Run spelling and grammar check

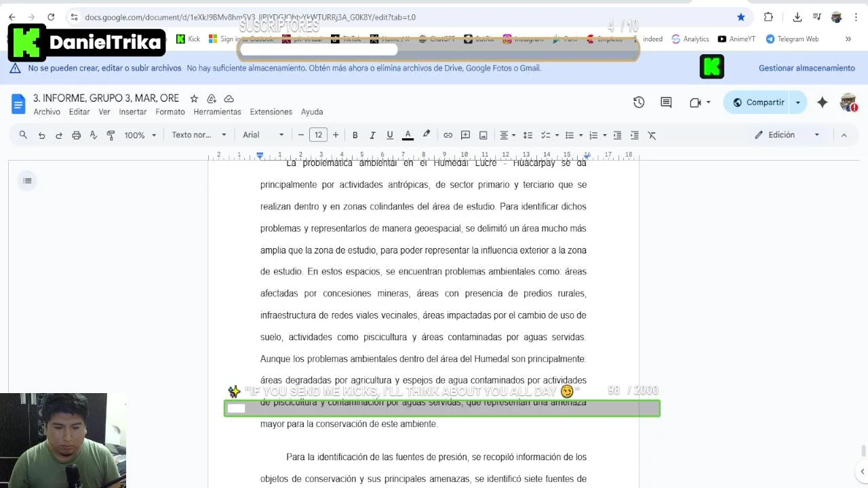pyautogui.click(x=94, y=135)
